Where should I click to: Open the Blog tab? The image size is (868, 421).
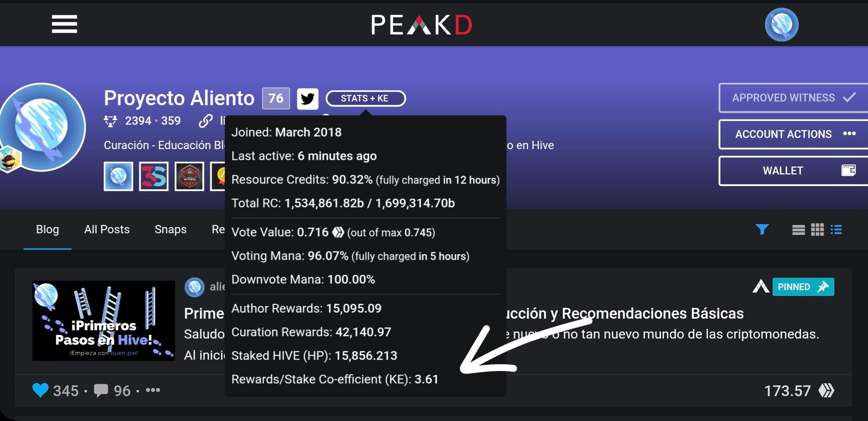tap(47, 229)
